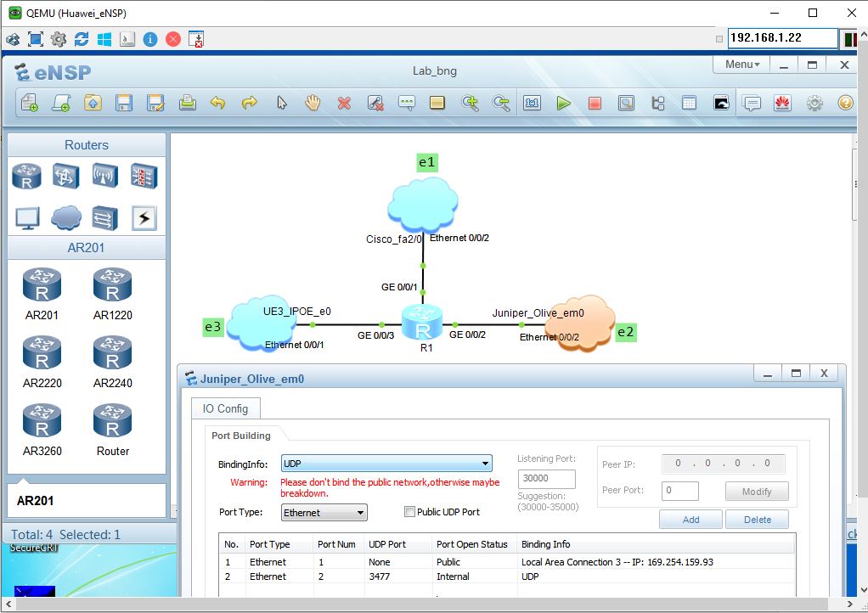Open eNSP help via the question mark icon

(x=845, y=103)
